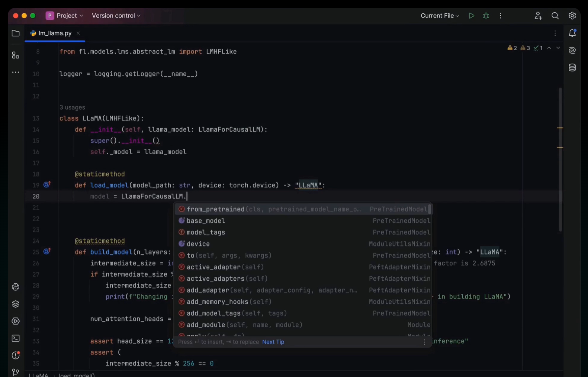The image size is (588, 377).
Task: Choose active_adapters completion suggestion
Action: click(x=303, y=278)
